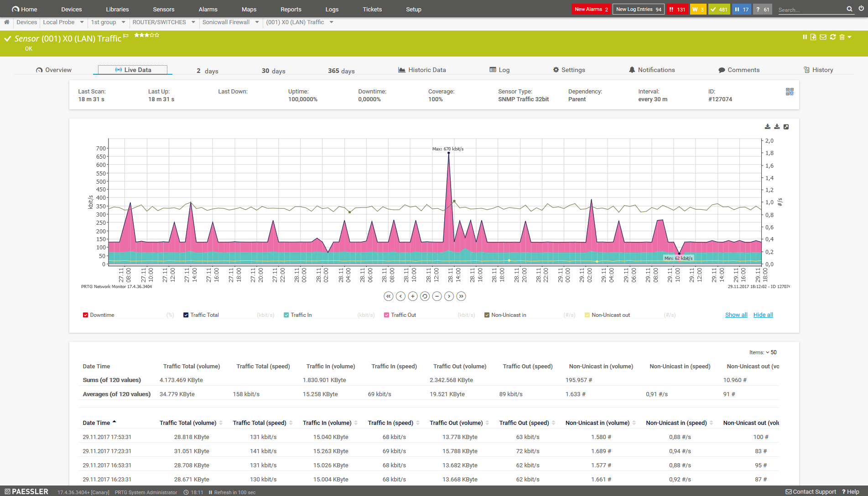Click the Show all channels link
The image size is (868, 496).
pos(736,315)
